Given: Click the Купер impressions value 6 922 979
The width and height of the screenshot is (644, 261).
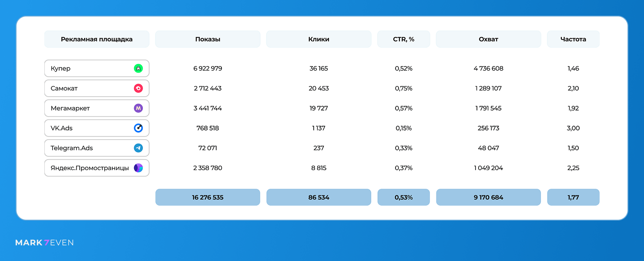Looking at the screenshot, I should 208,69.
